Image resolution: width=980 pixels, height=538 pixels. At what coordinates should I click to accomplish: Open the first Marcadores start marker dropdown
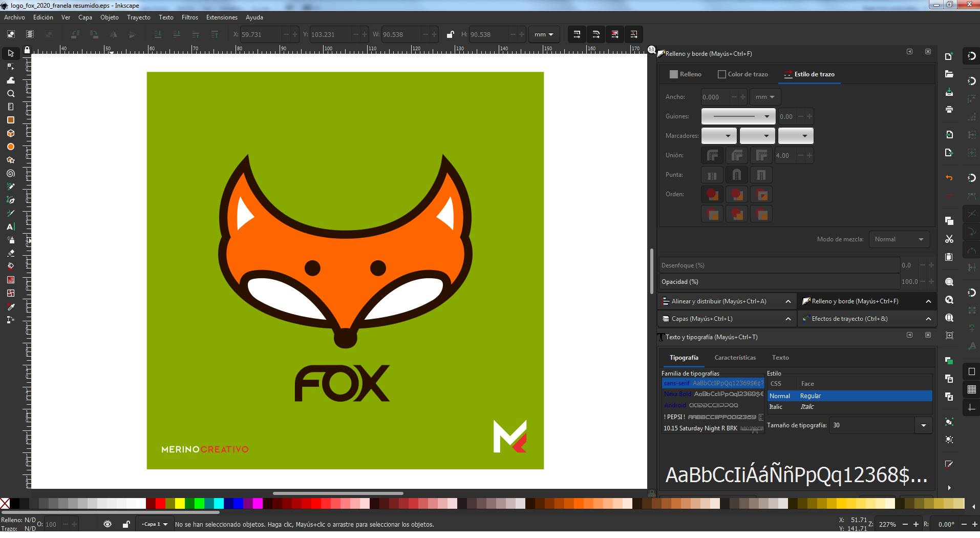pyautogui.click(x=719, y=136)
